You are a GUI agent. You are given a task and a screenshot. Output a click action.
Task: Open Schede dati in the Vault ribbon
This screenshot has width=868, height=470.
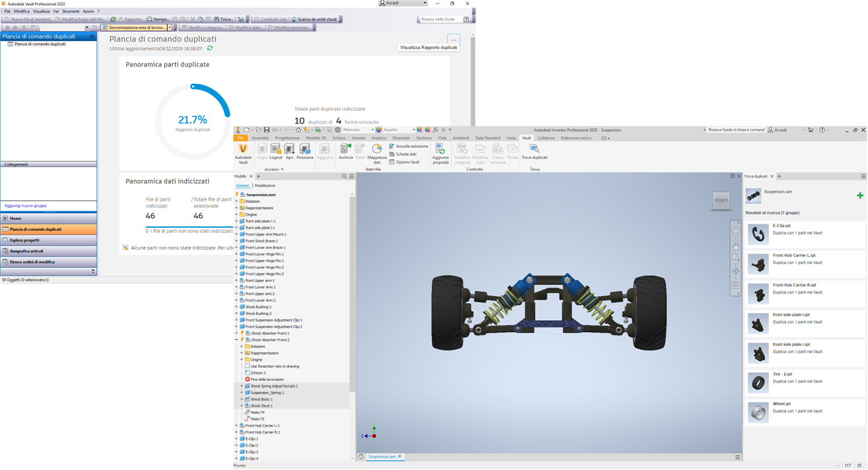403,154
